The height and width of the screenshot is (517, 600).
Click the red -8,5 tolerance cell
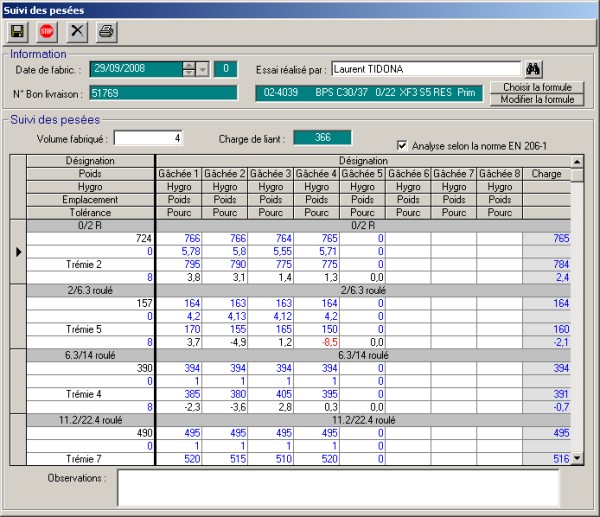pyautogui.click(x=316, y=341)
